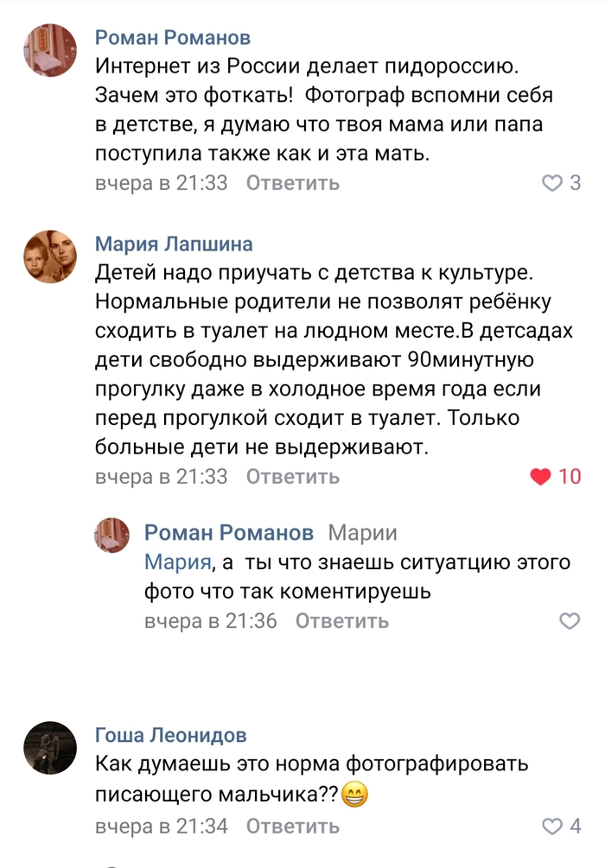
Task: Like Роман Романов's reply to Мария
Action: click(570, 621)
